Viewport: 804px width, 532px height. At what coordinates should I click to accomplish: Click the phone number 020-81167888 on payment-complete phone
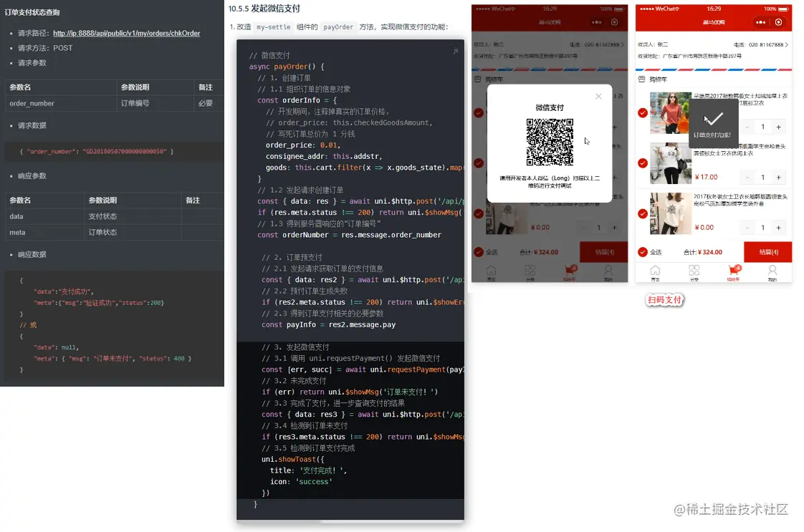pyautogui.click(x=766, y=44)
